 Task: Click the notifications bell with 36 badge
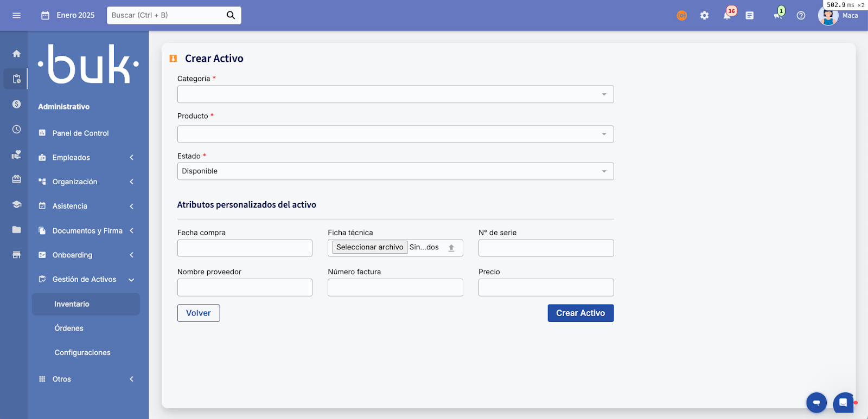727,15
